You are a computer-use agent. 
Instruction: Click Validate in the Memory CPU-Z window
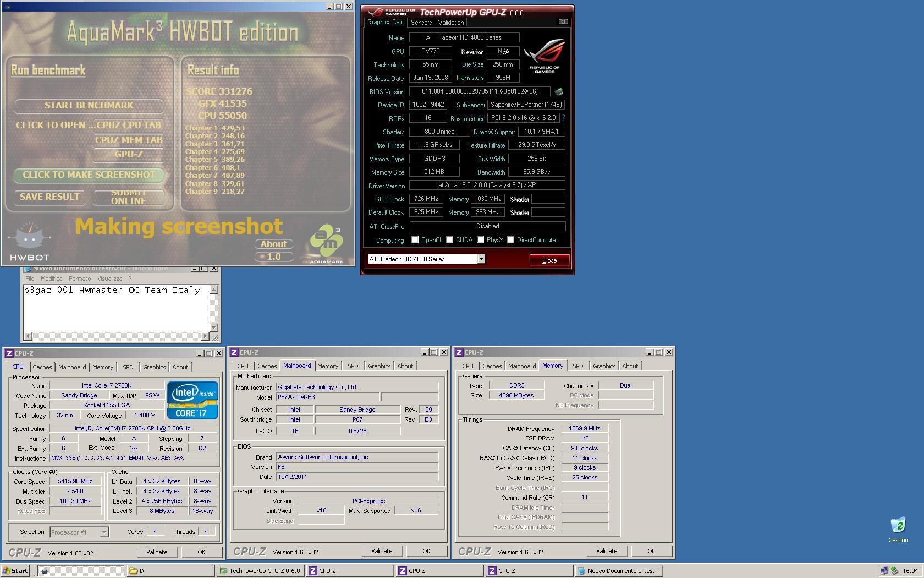[607, 550]
